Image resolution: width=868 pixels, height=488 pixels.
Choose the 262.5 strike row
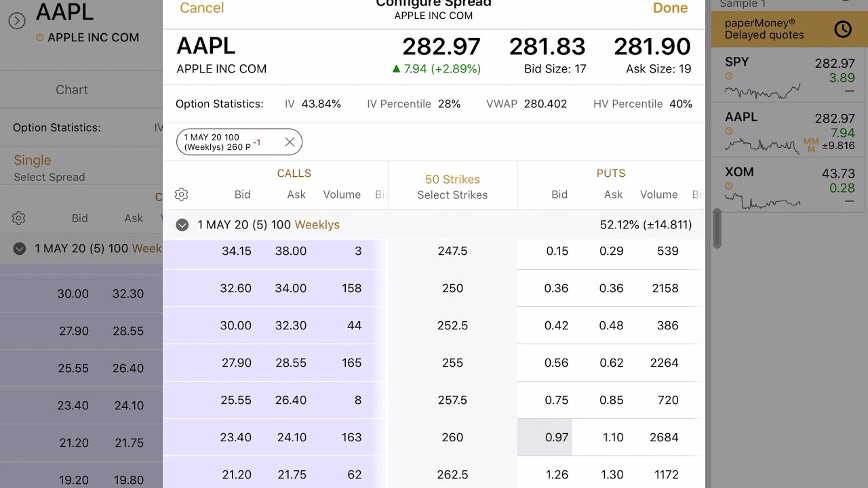(x=452, y=474)
